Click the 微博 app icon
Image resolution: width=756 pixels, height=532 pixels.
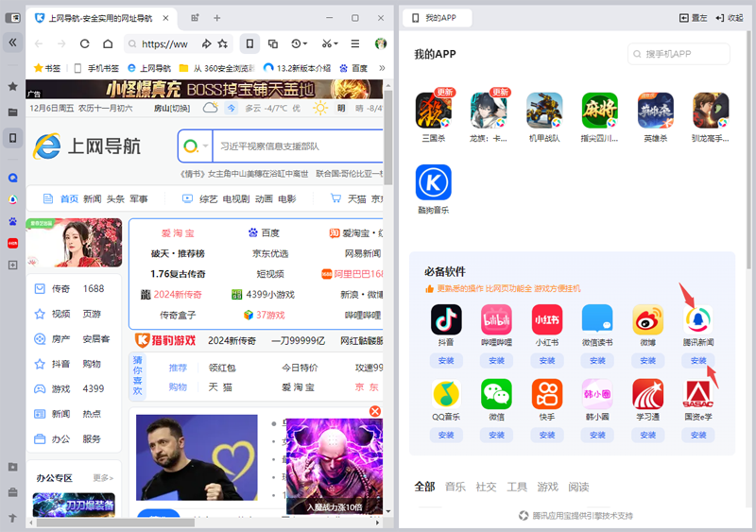[648, 319]
